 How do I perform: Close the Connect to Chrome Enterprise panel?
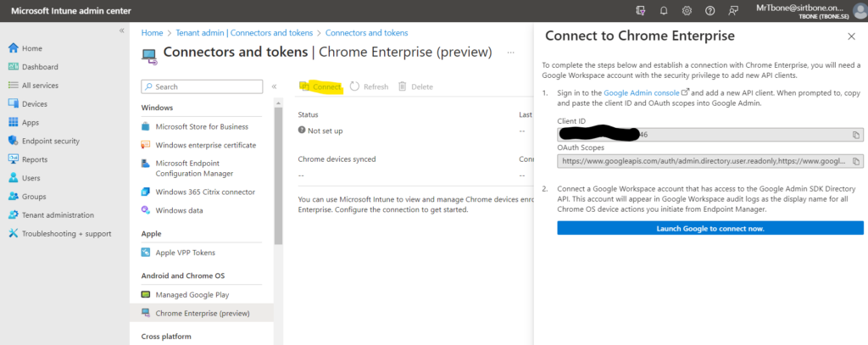[851, 36]
